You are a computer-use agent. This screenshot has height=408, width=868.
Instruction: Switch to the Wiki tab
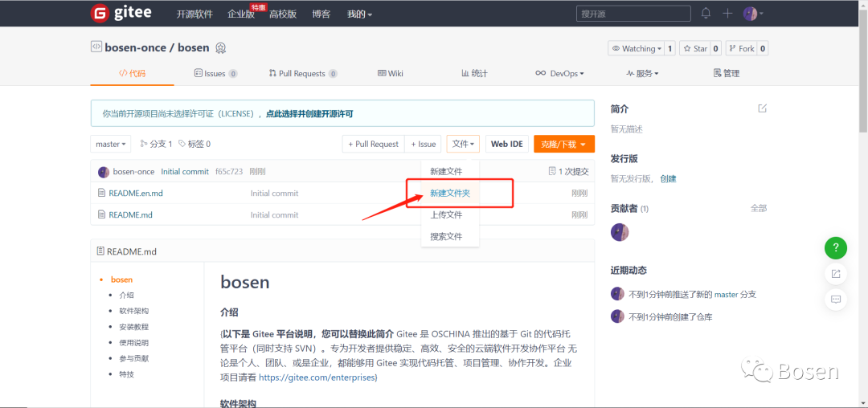point(391,74)
